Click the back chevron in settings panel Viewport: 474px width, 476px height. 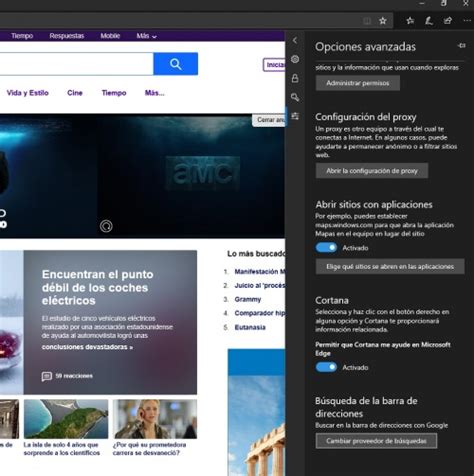pos(295,40)
